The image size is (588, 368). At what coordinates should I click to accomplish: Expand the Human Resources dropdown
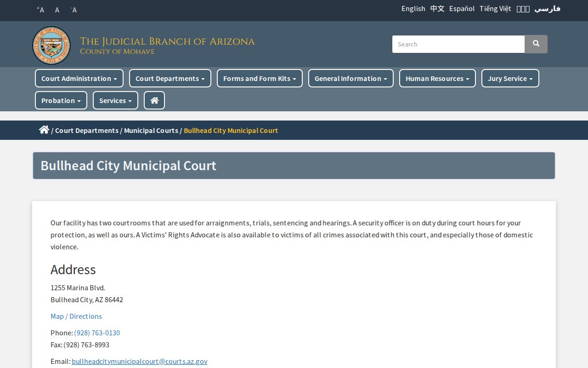pos(437,78)
